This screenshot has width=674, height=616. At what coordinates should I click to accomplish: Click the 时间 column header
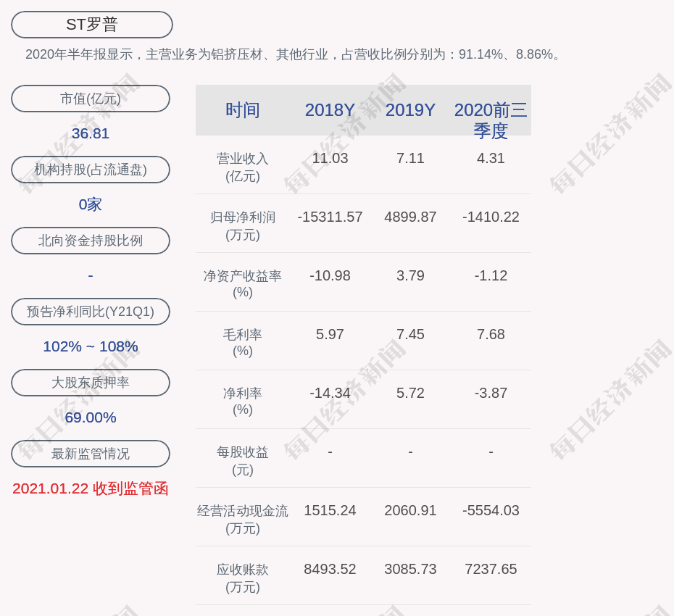(243, 110)
